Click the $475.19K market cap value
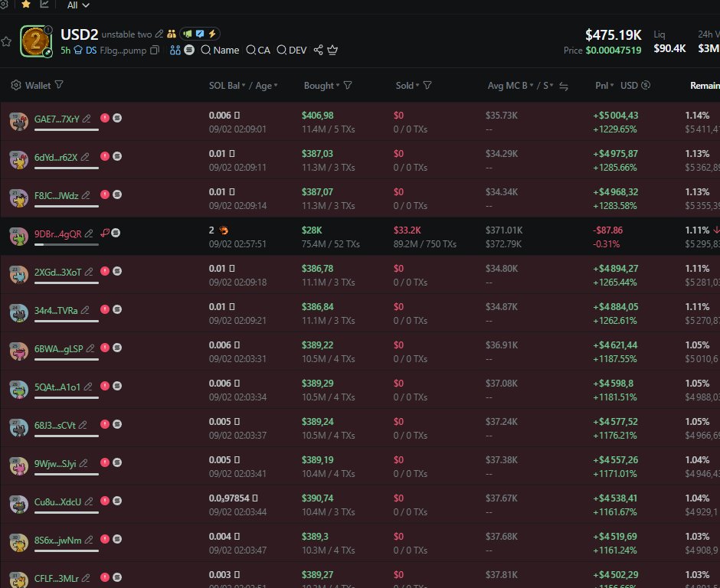Screen dimensions: 720x588 coord(613,35)
